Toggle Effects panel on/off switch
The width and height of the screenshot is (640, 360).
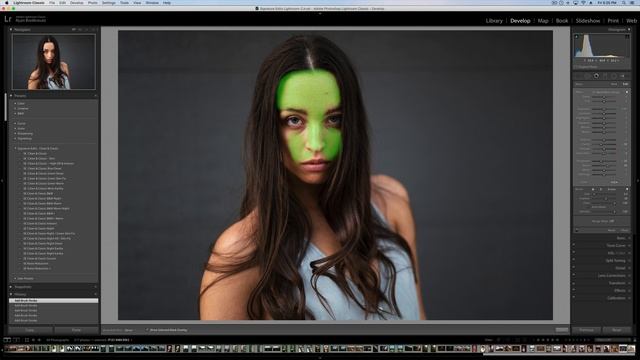tap(574, 290)
